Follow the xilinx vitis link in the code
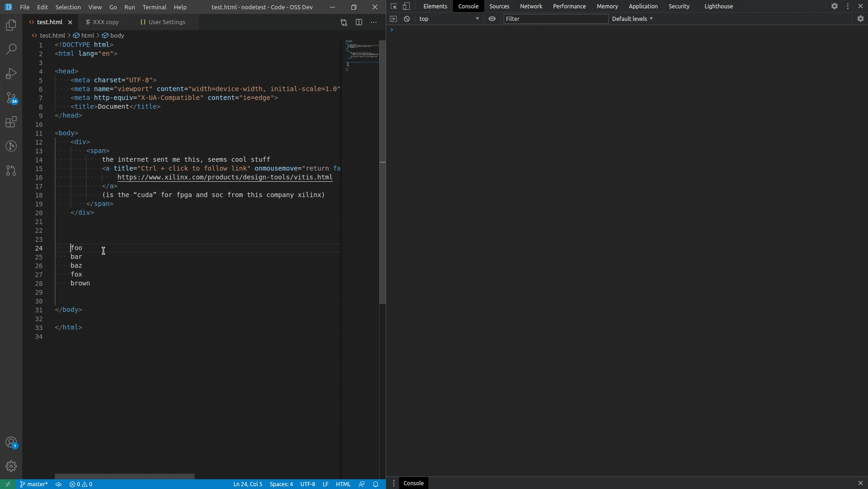 pos(225,178)
